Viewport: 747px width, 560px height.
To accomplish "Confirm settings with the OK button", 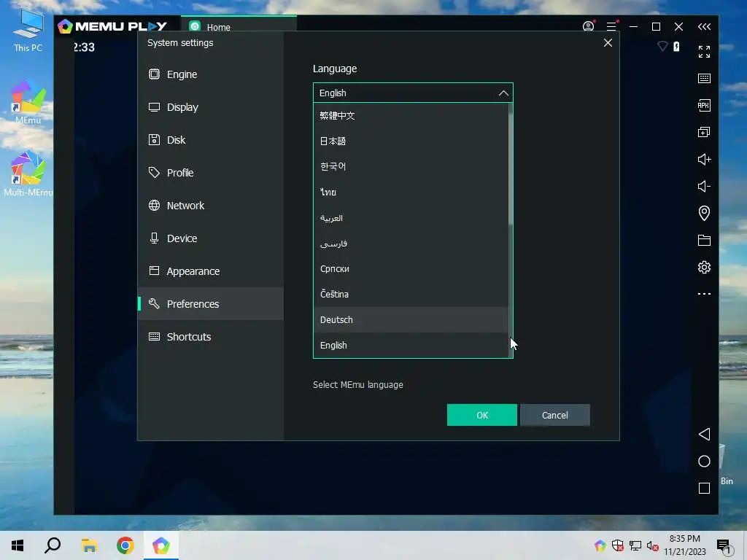I will point(481,415).
